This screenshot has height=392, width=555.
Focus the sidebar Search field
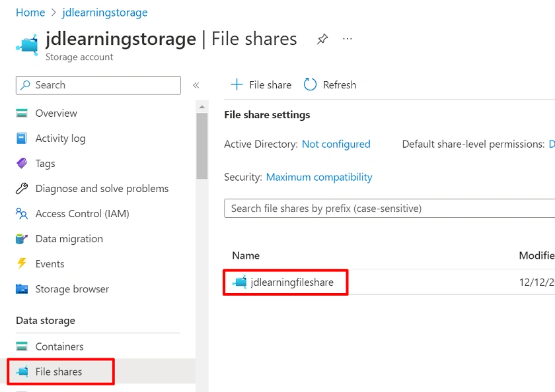(98, 85)
